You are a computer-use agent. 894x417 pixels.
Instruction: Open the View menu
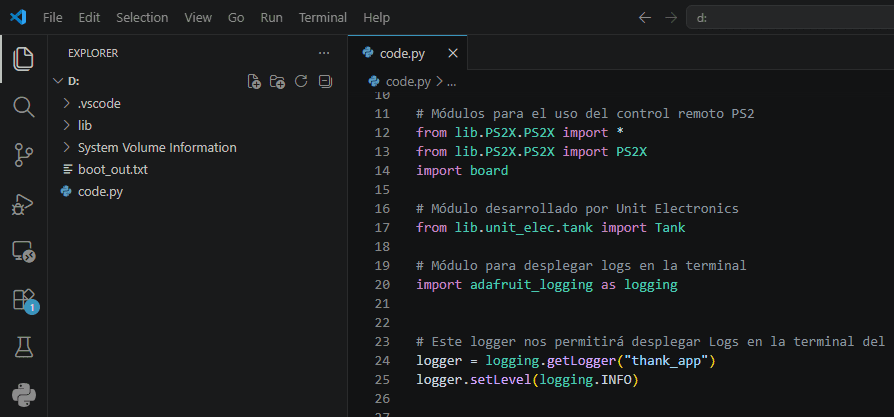[198, 18]
